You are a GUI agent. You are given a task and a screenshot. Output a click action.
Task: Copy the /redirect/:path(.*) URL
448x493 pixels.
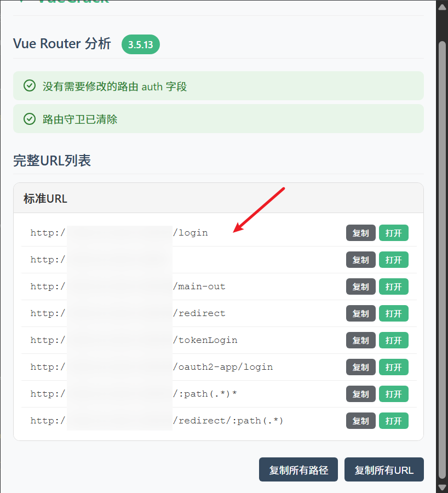(x=360, y=421)
